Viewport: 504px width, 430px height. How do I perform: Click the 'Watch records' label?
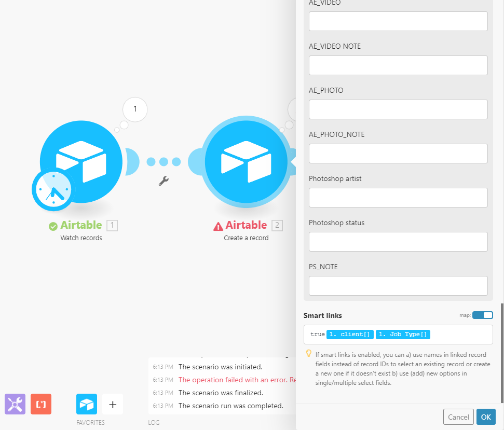pos(81,238)
